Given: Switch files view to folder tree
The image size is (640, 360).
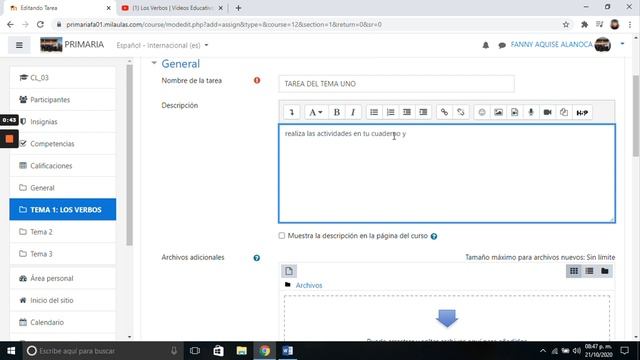Looking at the screenshot, I should pyautogui.click(x=605, y=271).
